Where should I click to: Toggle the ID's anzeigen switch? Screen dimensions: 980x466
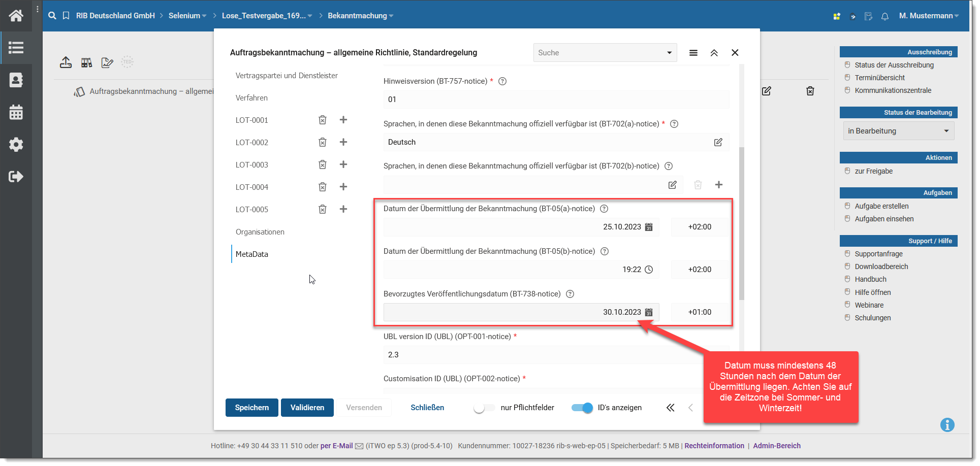(x=582, y=408)
